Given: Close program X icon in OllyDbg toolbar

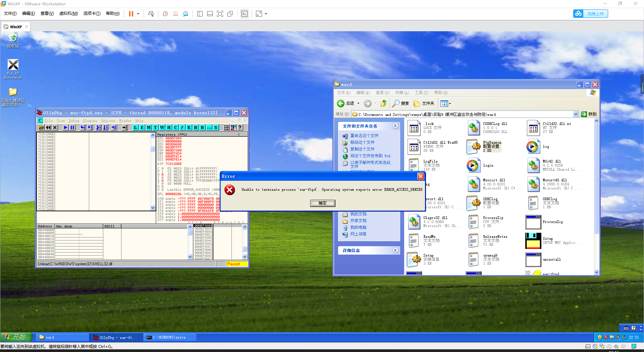Looking at the screenshot, I should click(x=55, y=128).
